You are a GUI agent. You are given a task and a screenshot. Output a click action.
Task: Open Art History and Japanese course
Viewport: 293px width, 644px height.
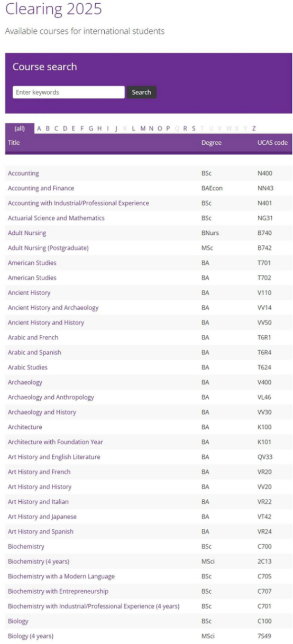tap(42, 517)
